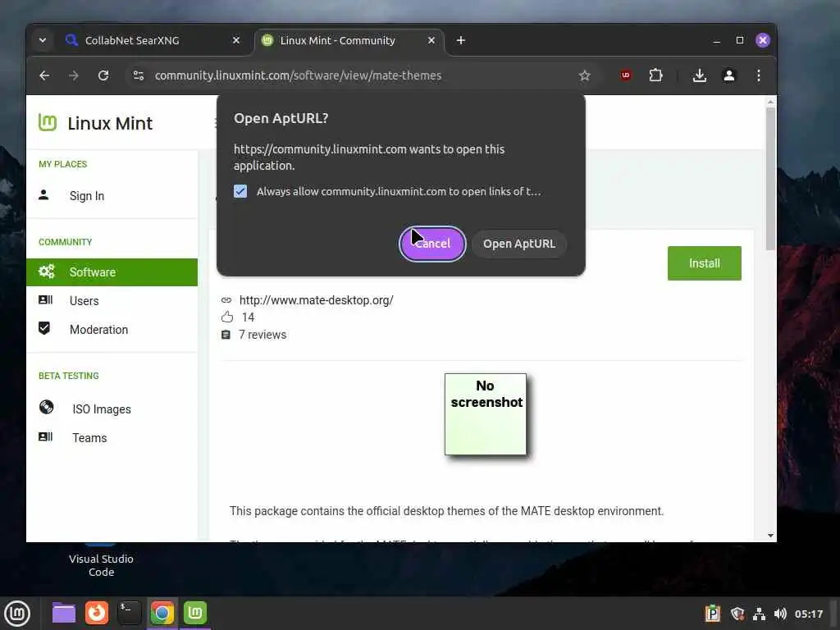Viewport: 840px width, 630px height.
Task: Select Software in the Community sidebar
Action: (112, 272)
